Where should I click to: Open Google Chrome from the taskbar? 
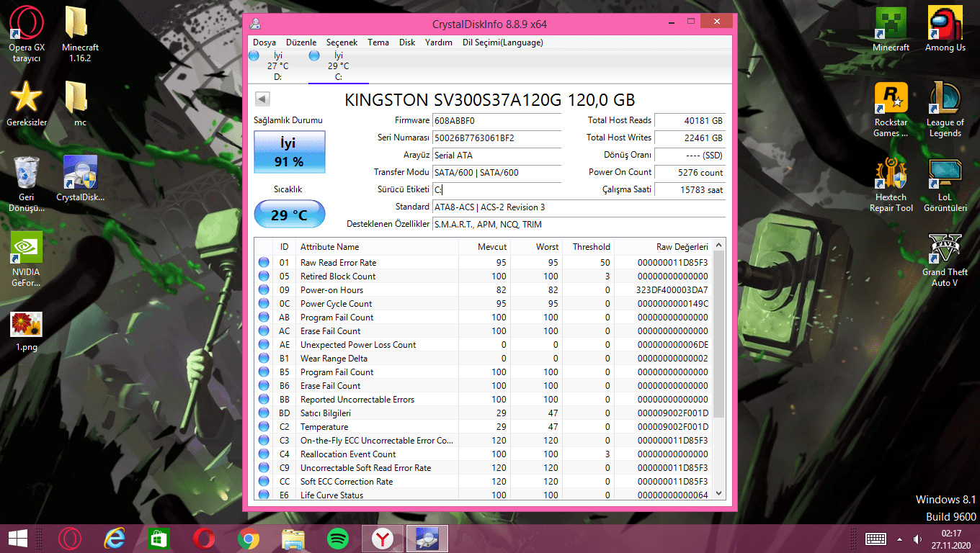pos(249,539)
